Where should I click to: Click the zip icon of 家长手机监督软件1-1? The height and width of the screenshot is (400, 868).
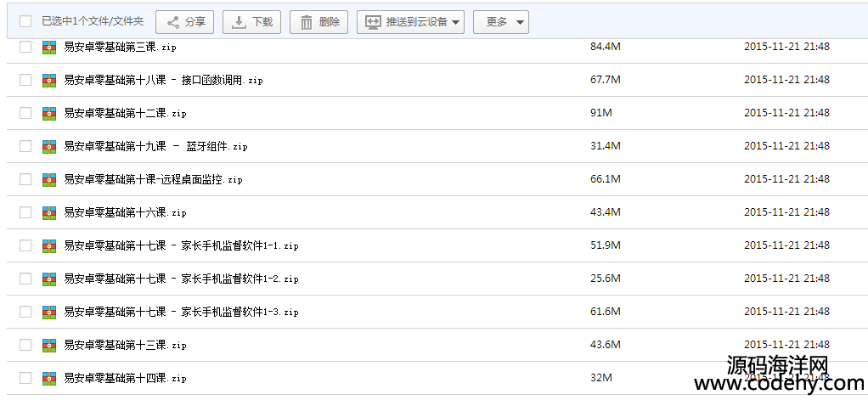click(49, 245)
